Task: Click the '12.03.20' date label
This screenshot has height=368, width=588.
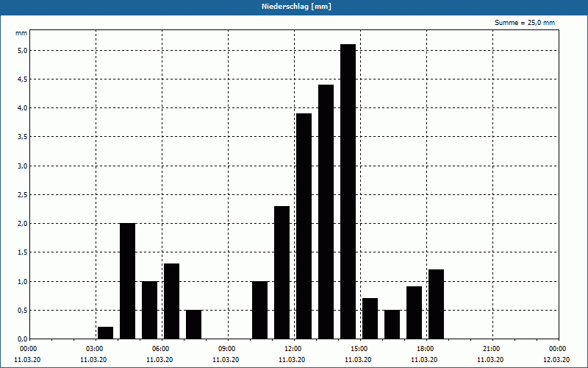Action: 556,360
